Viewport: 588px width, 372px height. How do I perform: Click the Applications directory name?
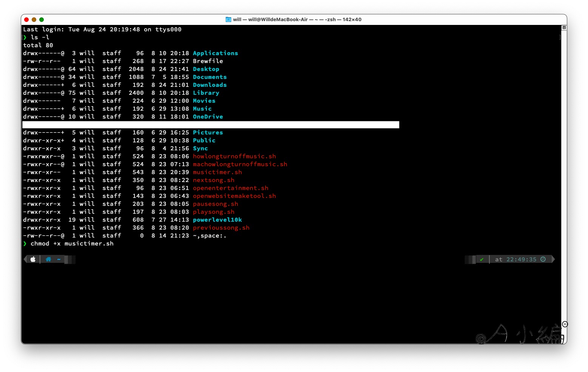(x=215, y=53)
